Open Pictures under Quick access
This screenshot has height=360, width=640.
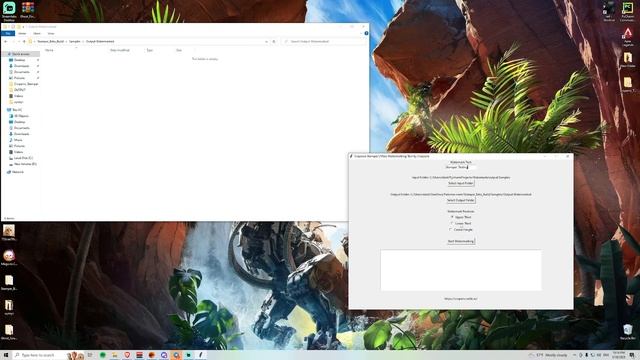click(x=19, y=78)
